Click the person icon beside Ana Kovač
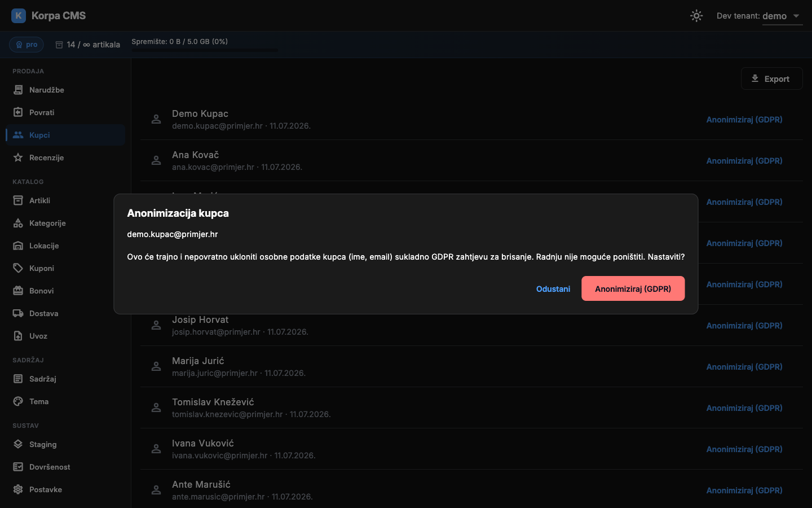This screenshot has width=812, height=508. tap(156, 160)
